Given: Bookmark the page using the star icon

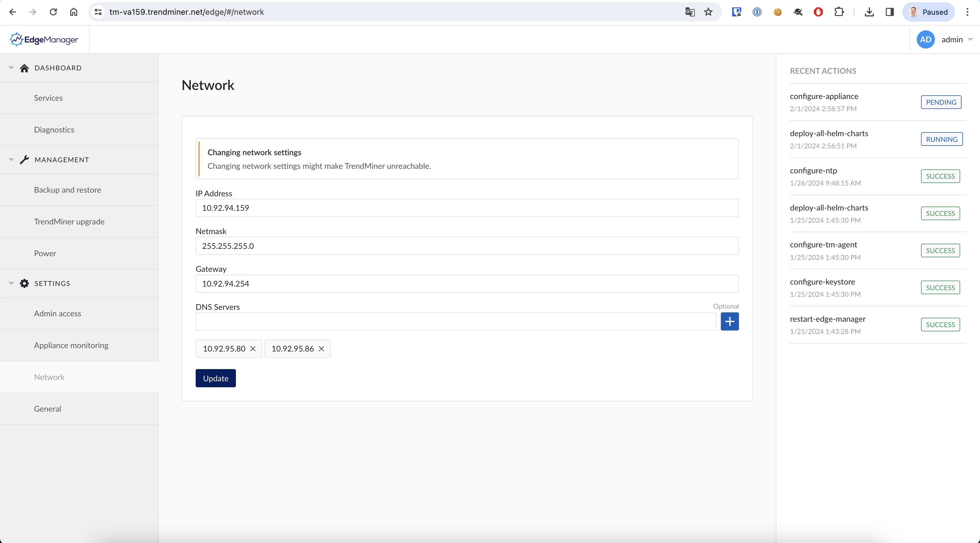Looking at the screenshot, I should pyautogui.click(x=708, y=12).
